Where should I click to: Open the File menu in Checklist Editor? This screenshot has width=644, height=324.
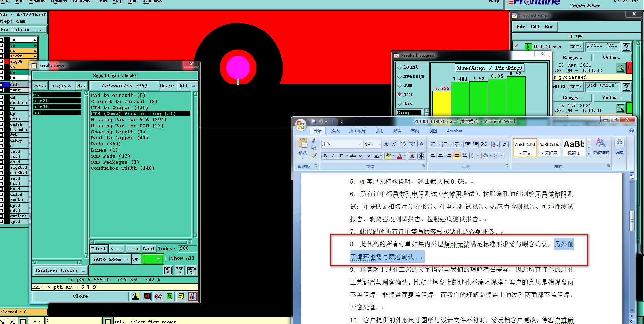pos(521,26)
